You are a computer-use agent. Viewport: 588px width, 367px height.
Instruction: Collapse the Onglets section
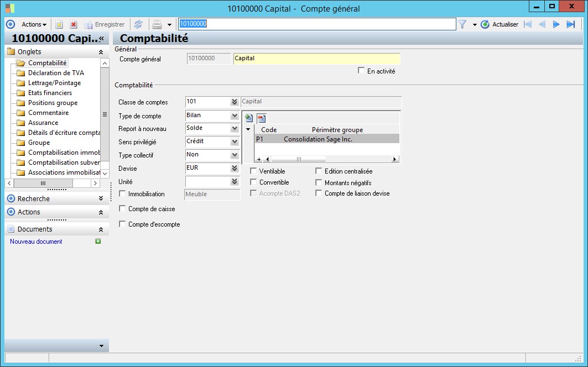click(101, 52)
